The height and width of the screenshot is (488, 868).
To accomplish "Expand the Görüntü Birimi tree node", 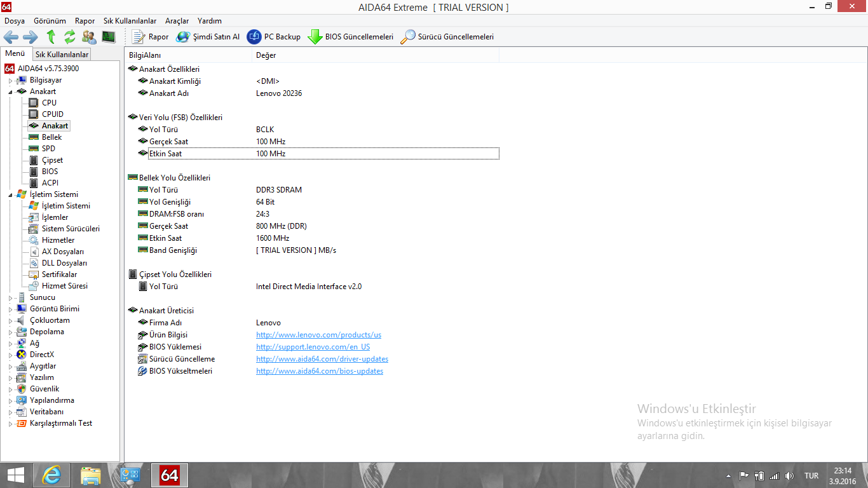I will (10, 309).
